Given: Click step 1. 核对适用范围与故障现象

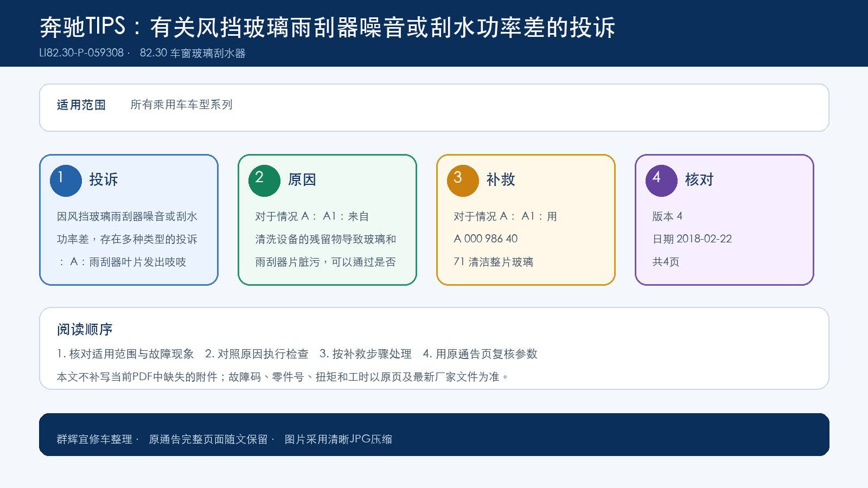Looking at the screenshot, I should [x=125, y=354].
